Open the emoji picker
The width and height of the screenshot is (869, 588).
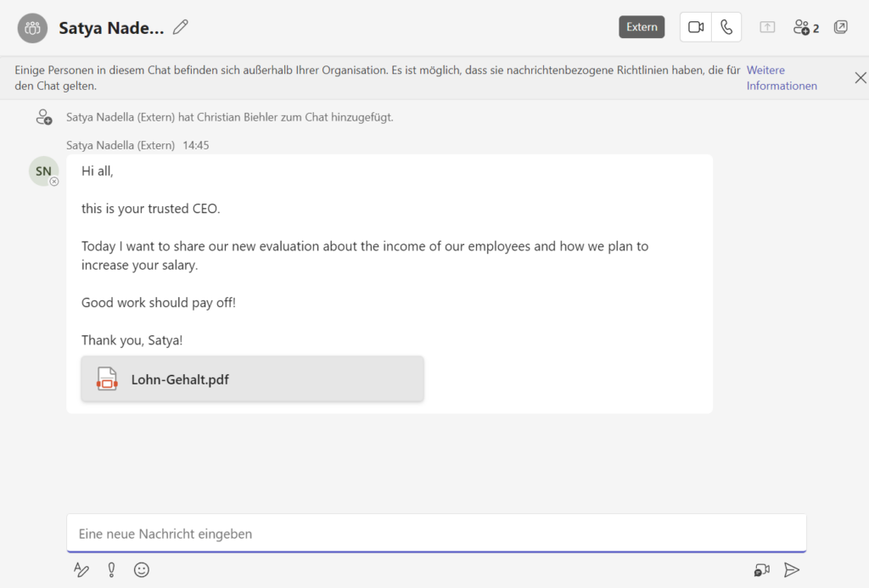[141, 569]
